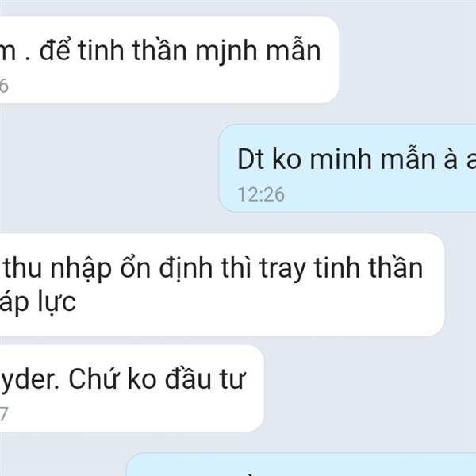The image size is (476, 476).
Task: Click the timestamp under "để tinh thần" message
Action: pyautogui.click(x=4, y=86)
